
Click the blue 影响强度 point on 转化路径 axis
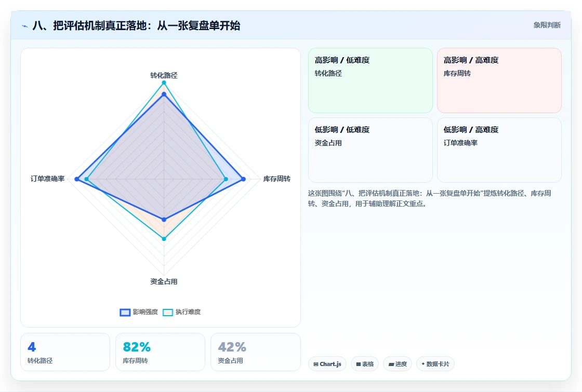pyautogui.click(x=164, y=94)
